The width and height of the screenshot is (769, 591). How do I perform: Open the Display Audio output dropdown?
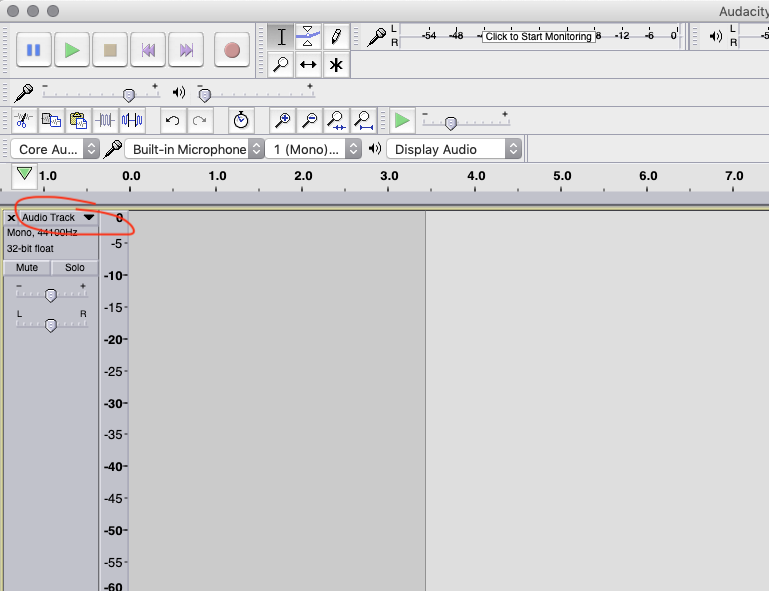click(x=453, y=149)
